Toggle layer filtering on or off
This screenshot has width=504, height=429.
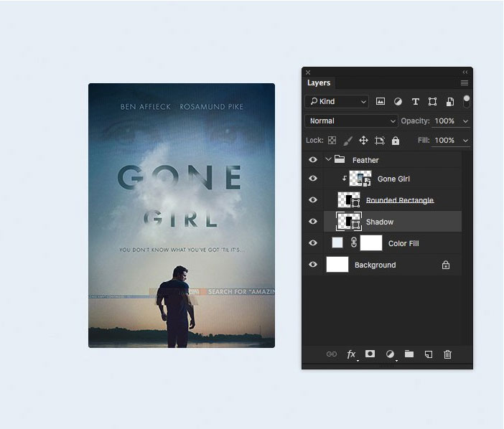coord(467,101)
